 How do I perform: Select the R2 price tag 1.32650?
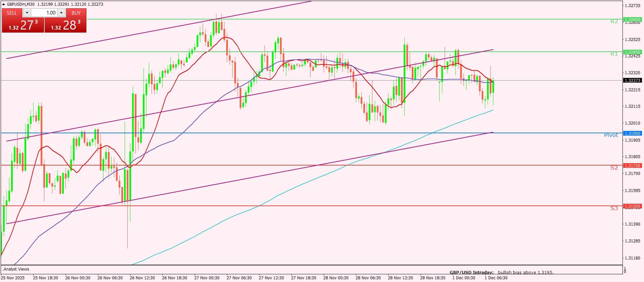(x=632, y=20)
